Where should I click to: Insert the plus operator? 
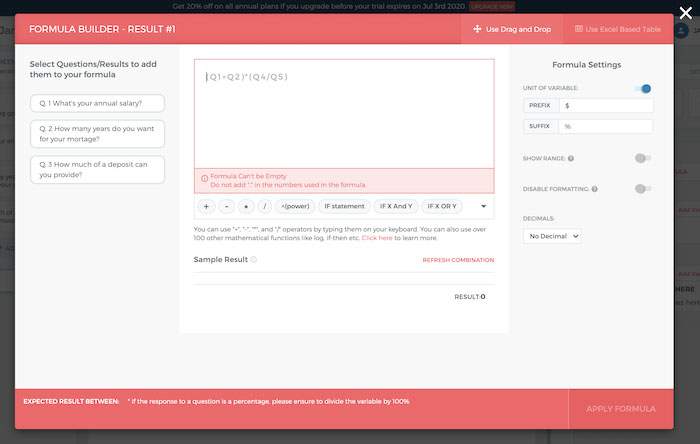[x=206, y=206]
